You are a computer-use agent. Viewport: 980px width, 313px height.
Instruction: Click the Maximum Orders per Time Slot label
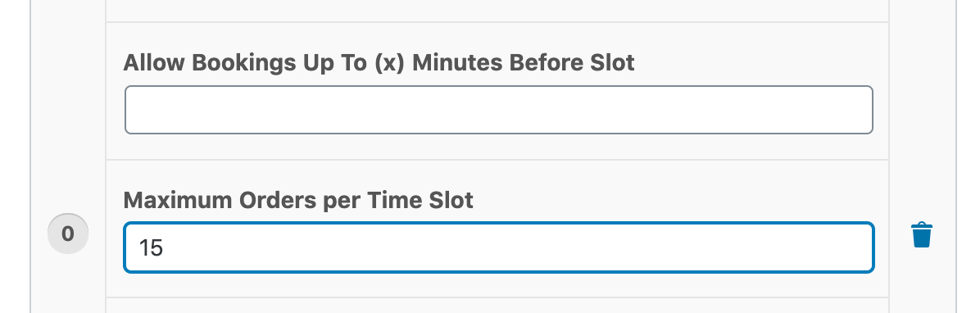pyautogui.click(x=298, y=200)
